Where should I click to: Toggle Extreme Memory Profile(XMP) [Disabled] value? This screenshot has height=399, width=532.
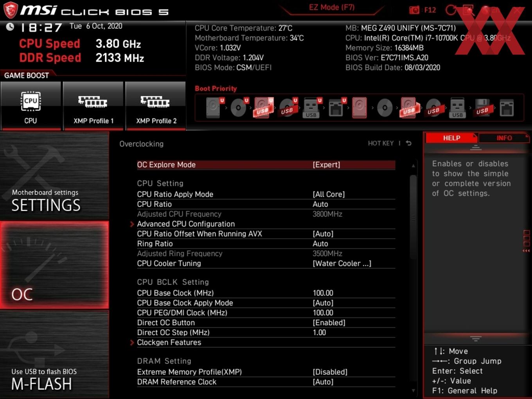(x=330, y=372)
